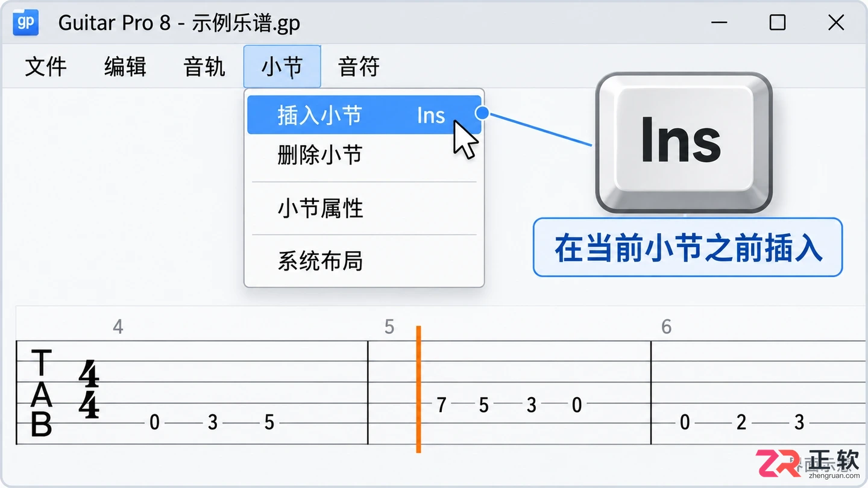This screenshot has height=488, width=868.
Task: Open the 音符 menu
Action: point(359,67)
